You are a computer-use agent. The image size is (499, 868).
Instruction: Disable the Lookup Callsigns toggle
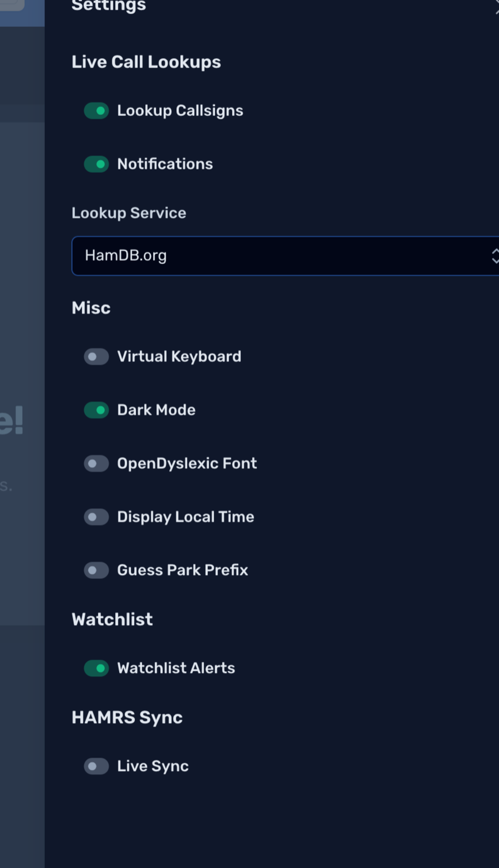pyautogui.click(x=96, y=111)
